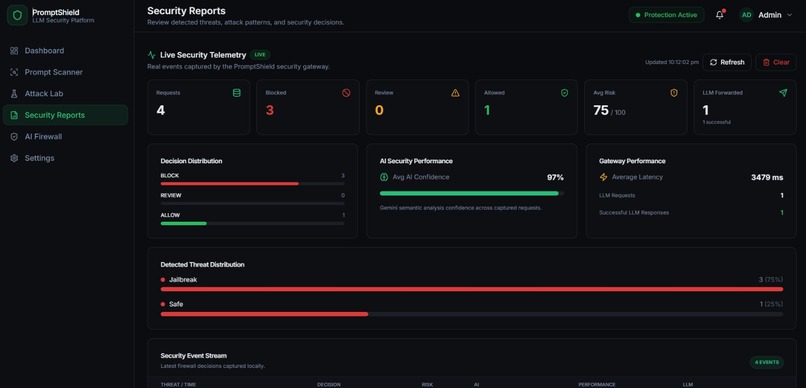Click the AD avatar circle
This screenshot has height=388, width=806.
point(746,15)
